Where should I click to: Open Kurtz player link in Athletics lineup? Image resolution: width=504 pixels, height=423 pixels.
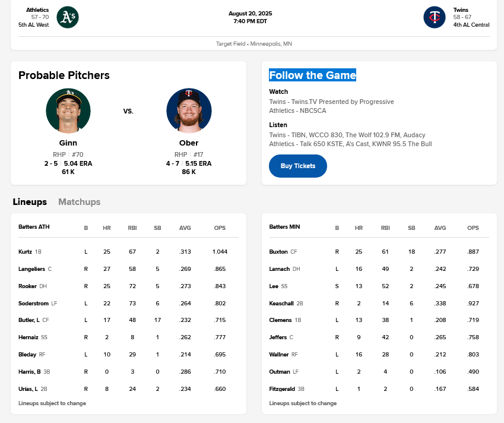tap(26, 252)
